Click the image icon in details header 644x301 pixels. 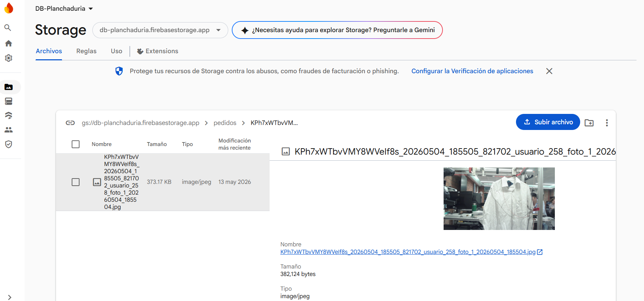click(286, 152)
